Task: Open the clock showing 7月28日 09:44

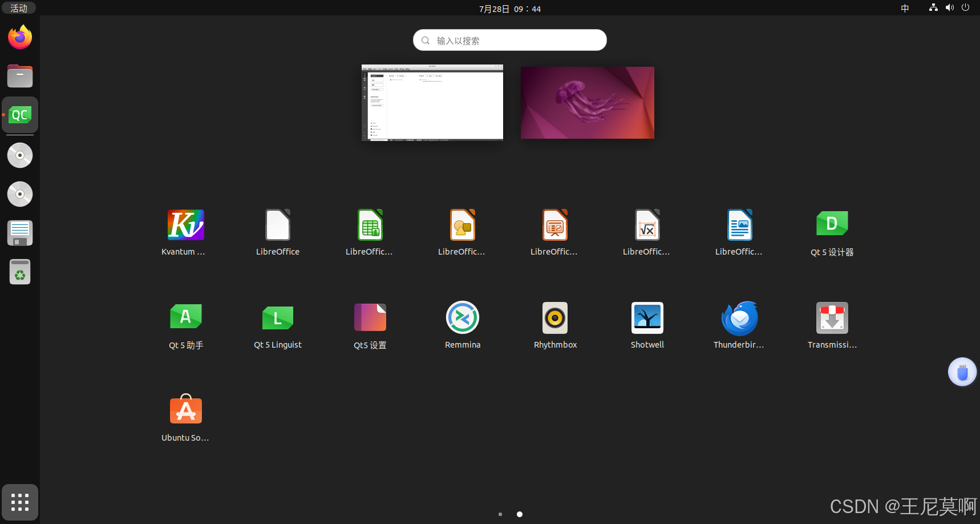Action: click(510, 9)
